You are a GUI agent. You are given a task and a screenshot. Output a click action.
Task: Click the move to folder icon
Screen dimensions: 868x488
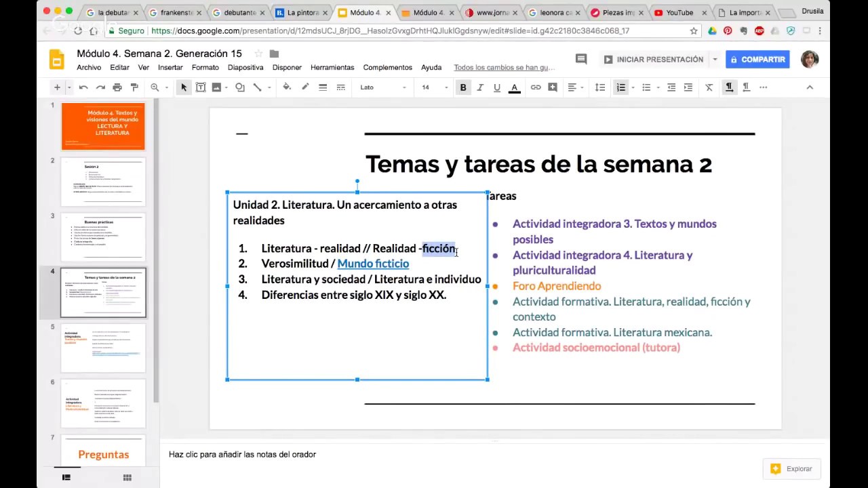(x=274, y=54)
